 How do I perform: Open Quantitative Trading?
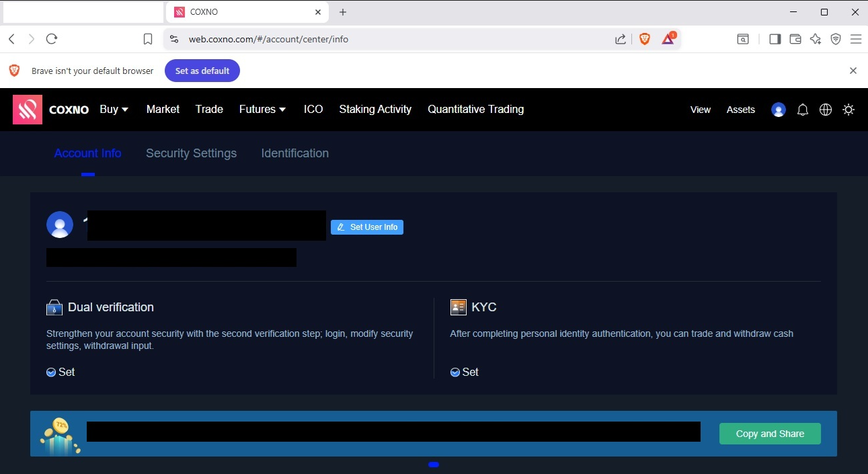(x=476, y=109)
